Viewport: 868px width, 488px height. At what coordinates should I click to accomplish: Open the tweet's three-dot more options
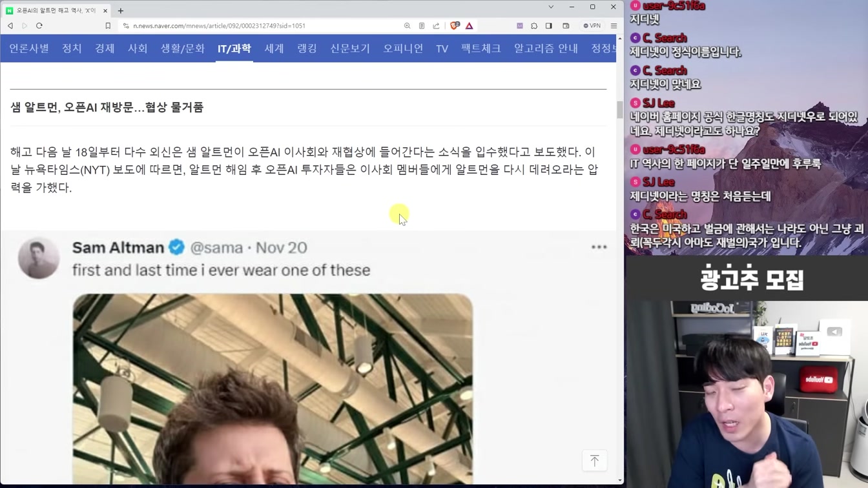point(599,247)
